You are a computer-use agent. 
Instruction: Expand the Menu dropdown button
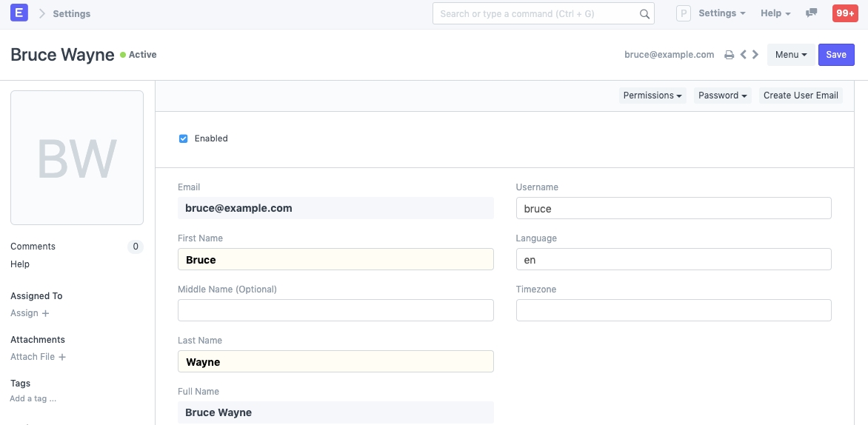791,55
